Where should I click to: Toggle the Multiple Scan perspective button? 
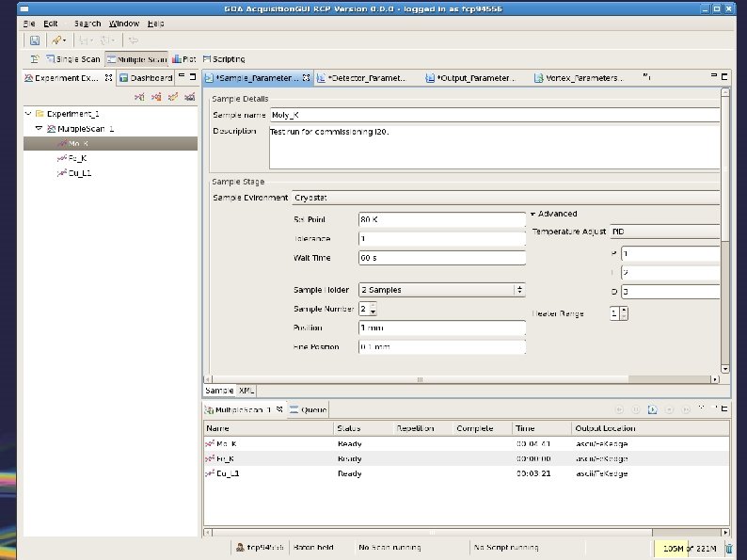pos(135,58)
